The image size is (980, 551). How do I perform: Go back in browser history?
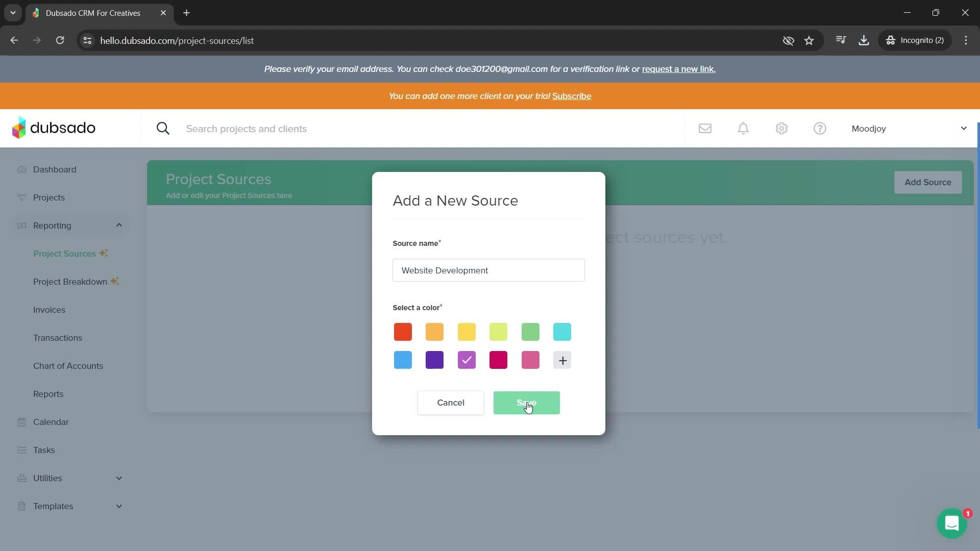click(x=14, y=40)
